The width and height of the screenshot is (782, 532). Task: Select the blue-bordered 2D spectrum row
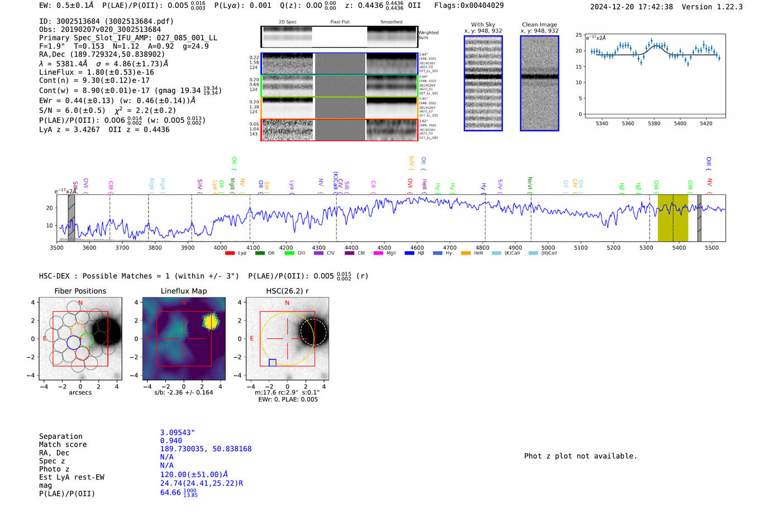pyautogui.click(x=340, y=64)
